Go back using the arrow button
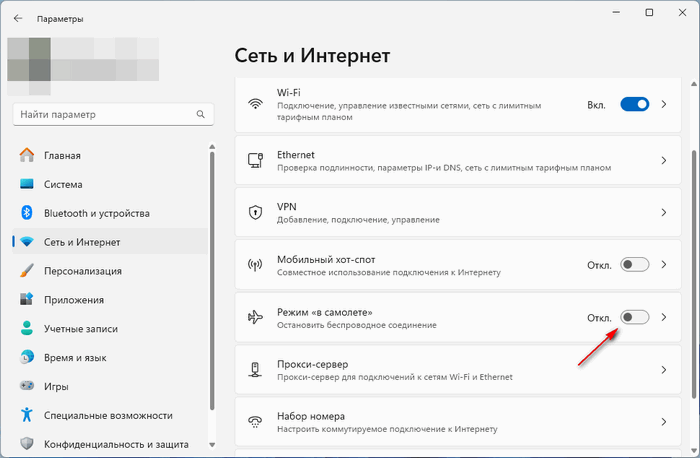 tap(18, 18)
